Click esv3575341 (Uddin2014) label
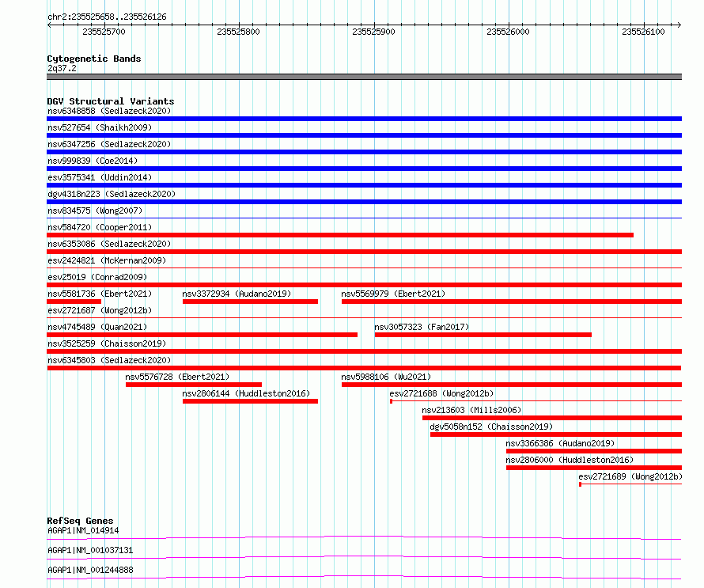The height and width of the screenshot is (588, 704). 100,177
